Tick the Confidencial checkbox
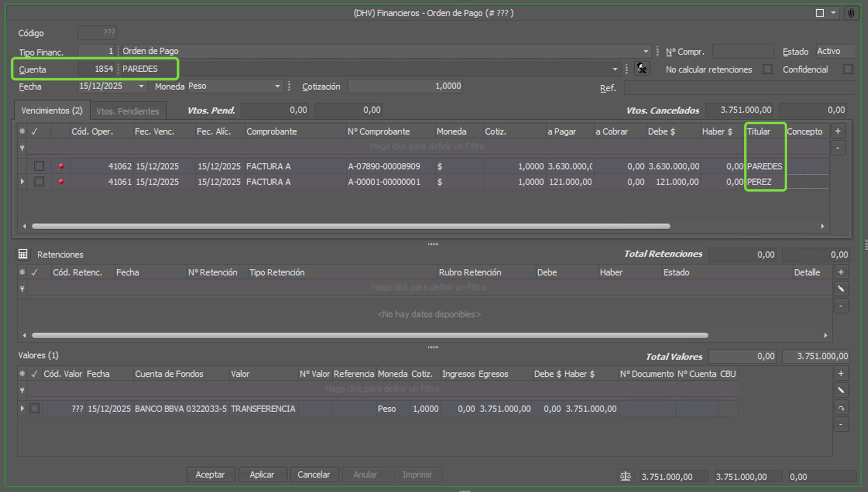 848,69
